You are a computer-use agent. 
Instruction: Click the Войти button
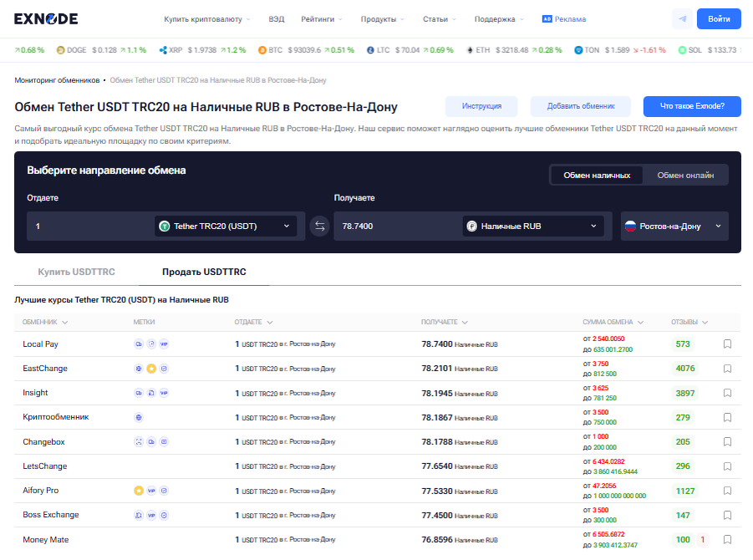click(x=719, y=18)
